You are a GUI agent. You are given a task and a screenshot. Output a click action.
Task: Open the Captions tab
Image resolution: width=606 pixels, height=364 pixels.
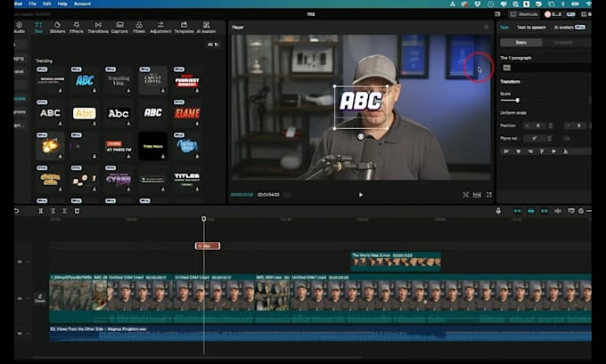coord(119,28)
